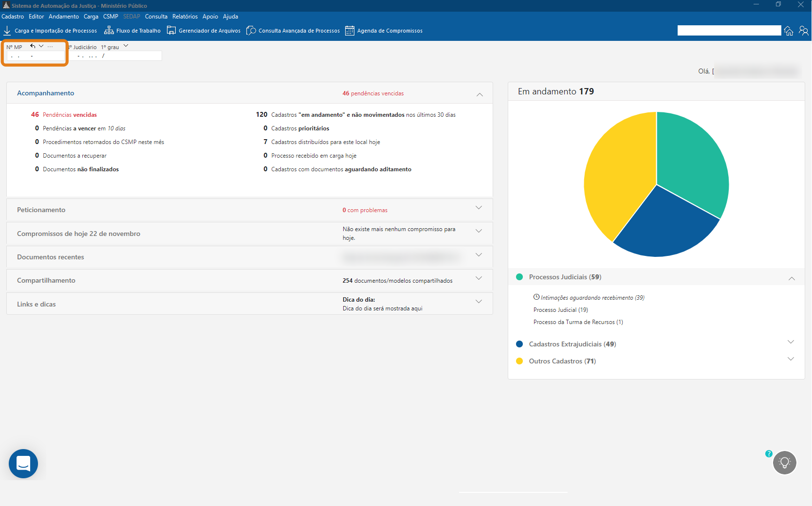Open the 1º grau dropdown
Screen dimensions: 812x506
point(126,46)
